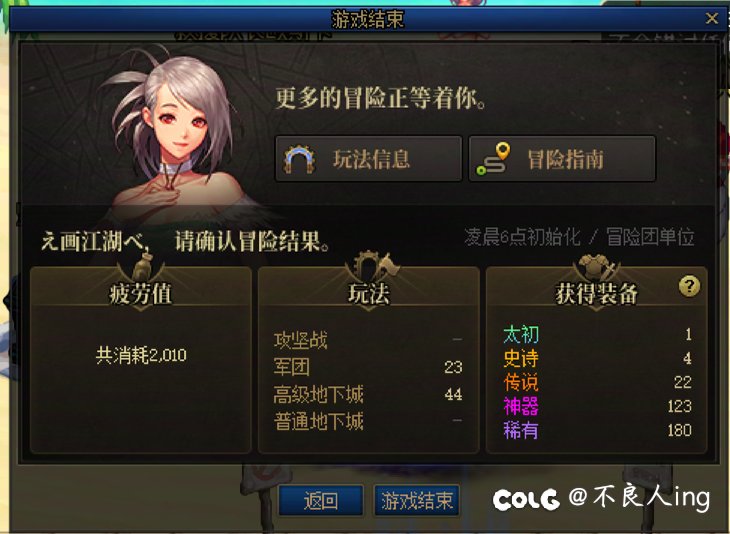Select the 稀有 equipment row

[x=597, y=430]
